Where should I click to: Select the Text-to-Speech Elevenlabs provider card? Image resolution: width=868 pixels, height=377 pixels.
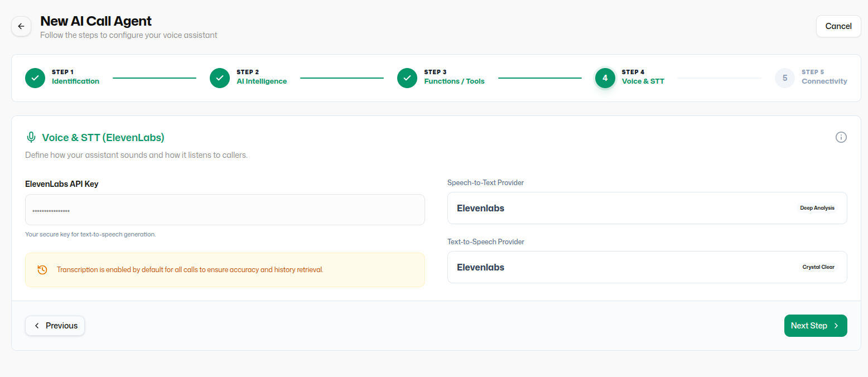[x=647, y=267]
